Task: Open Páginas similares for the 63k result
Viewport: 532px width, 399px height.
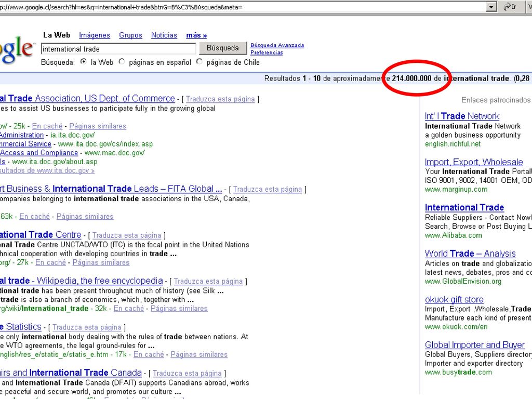Action: 85,216
